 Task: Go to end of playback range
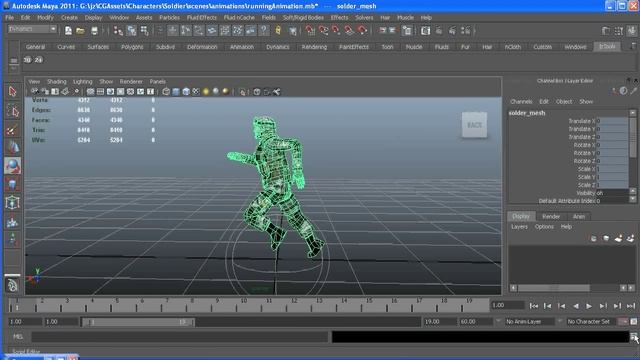click(x=631, y=306)
